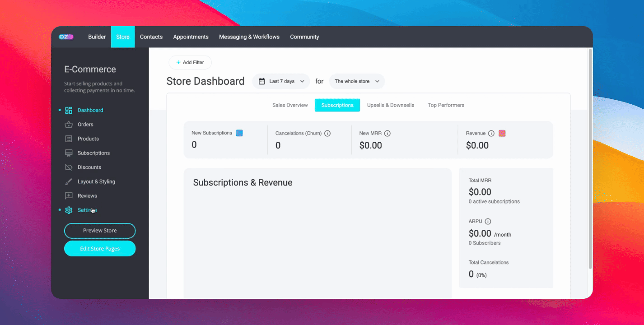
Task: Switch to Top Performers tab
Action: pos(446,105)
